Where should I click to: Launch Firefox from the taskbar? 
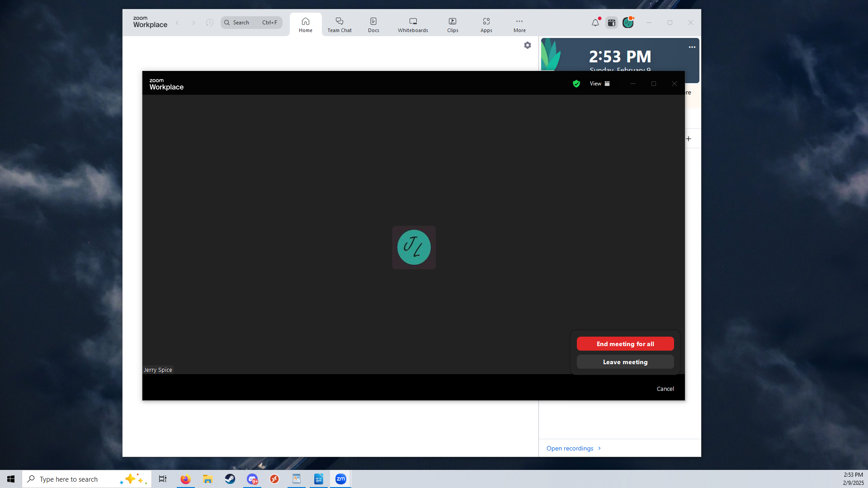point(185,479)
